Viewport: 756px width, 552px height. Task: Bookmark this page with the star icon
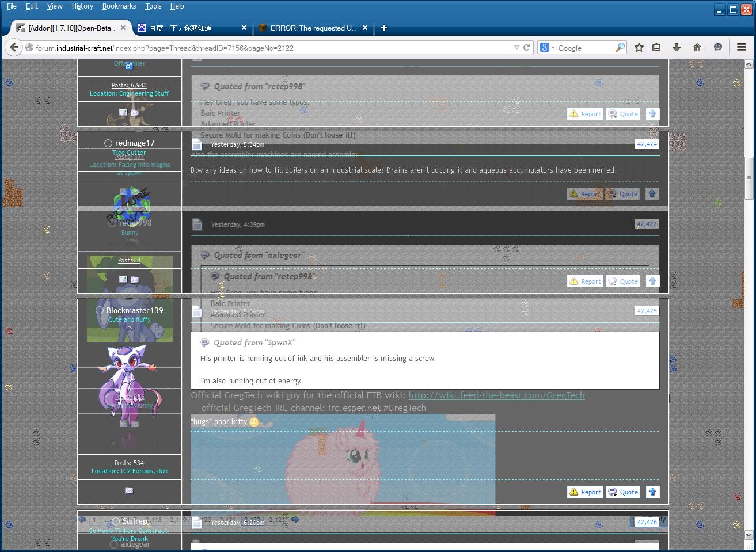pyautogui.click(x=639, y=48)
